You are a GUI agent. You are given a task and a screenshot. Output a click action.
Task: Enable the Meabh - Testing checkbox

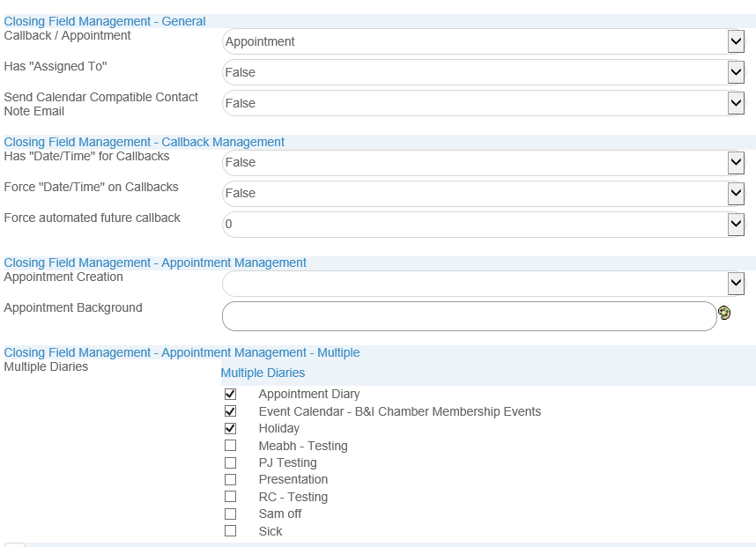pyautogui.click(x=231, y=446)
